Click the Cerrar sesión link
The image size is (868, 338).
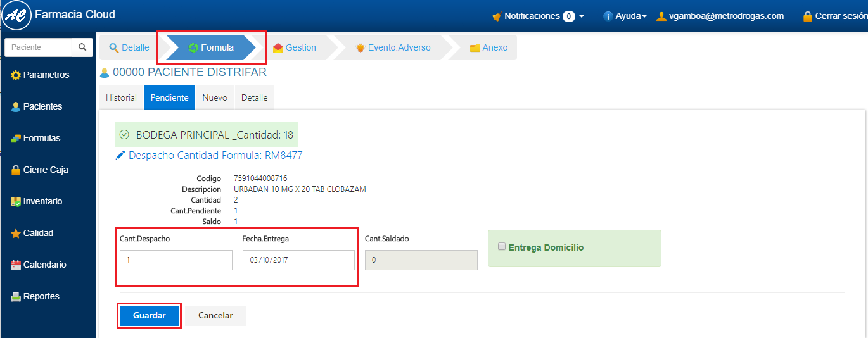[834, 16]
